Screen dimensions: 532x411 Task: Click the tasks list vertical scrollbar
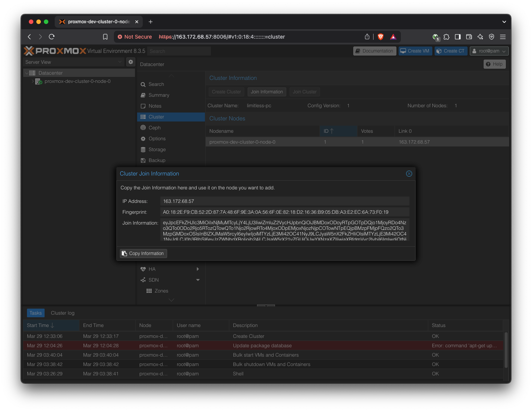[506, 349]
